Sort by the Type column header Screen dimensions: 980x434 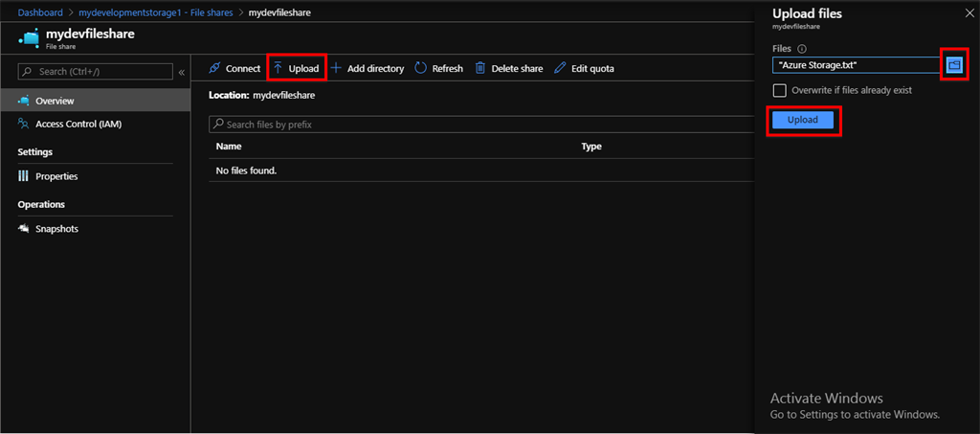[x=591, y=147]
